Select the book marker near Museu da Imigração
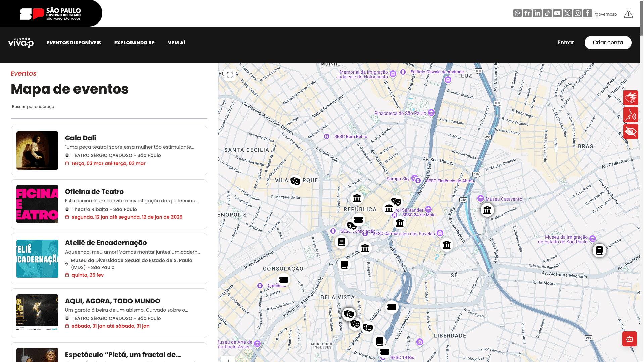644x362 pixels. [x=599, y=251]
